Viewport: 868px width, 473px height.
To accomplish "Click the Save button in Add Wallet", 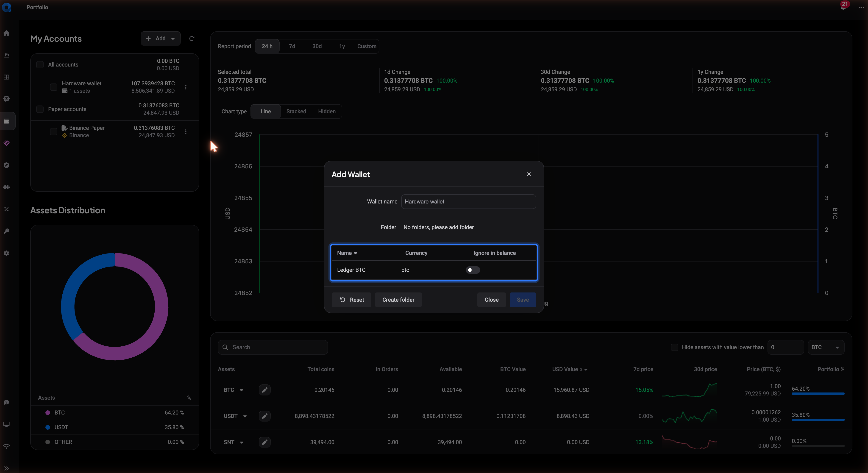I will (x=523, y=300).
